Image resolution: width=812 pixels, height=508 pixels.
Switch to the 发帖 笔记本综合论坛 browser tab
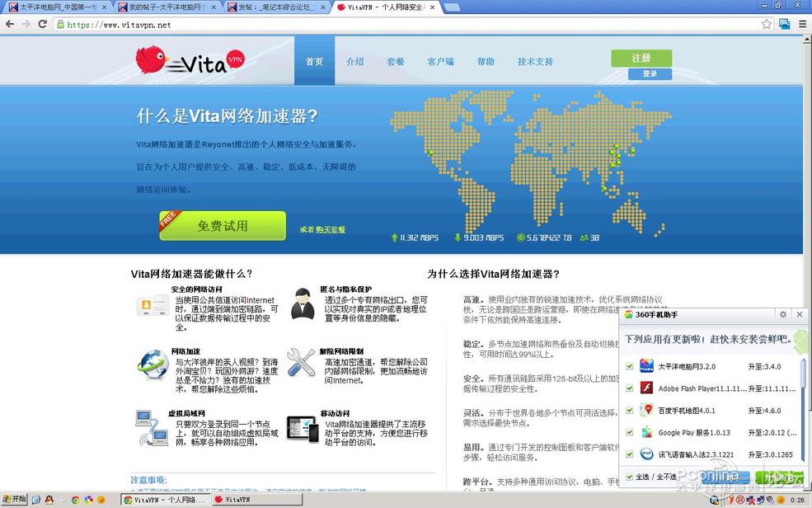tap(277, 7)
